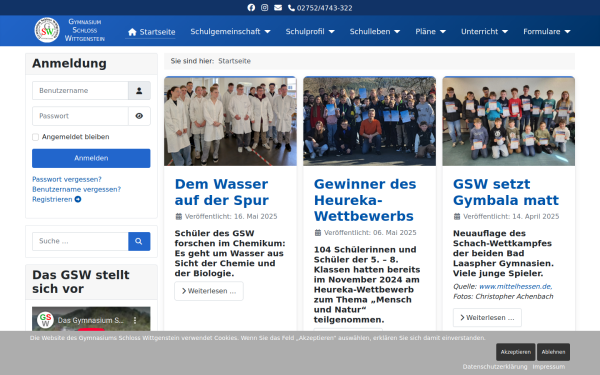
Task: Call the phone number 02752/4743-322
Action: coord(320,8)
